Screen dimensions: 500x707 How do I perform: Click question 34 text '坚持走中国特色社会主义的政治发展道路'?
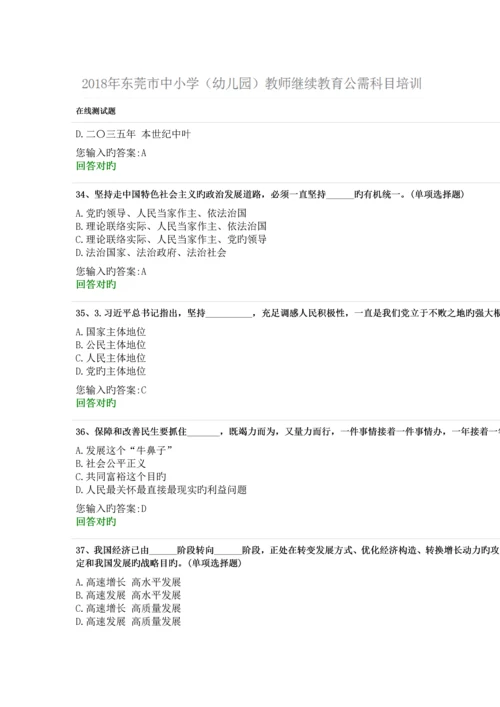point(180,194)
